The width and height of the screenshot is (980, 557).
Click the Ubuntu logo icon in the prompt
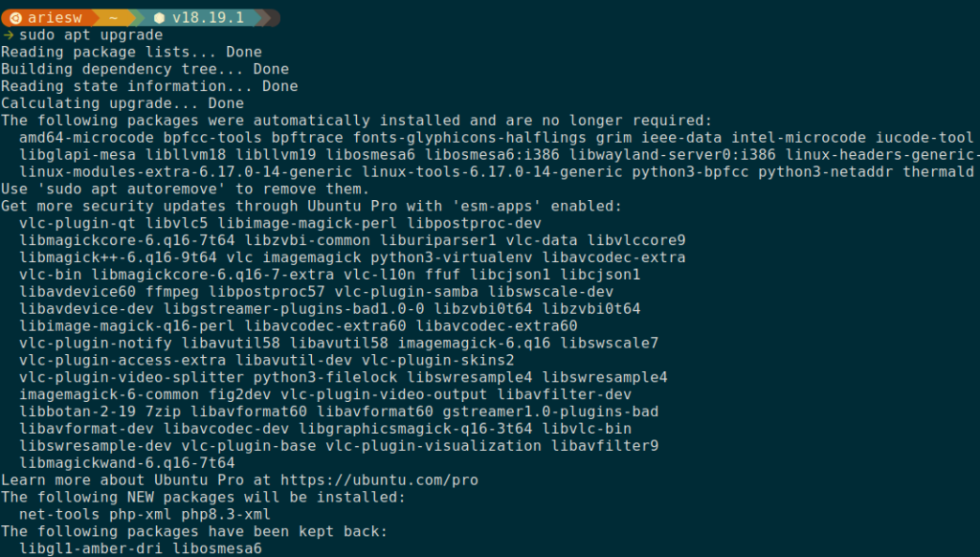coord(13,17)
